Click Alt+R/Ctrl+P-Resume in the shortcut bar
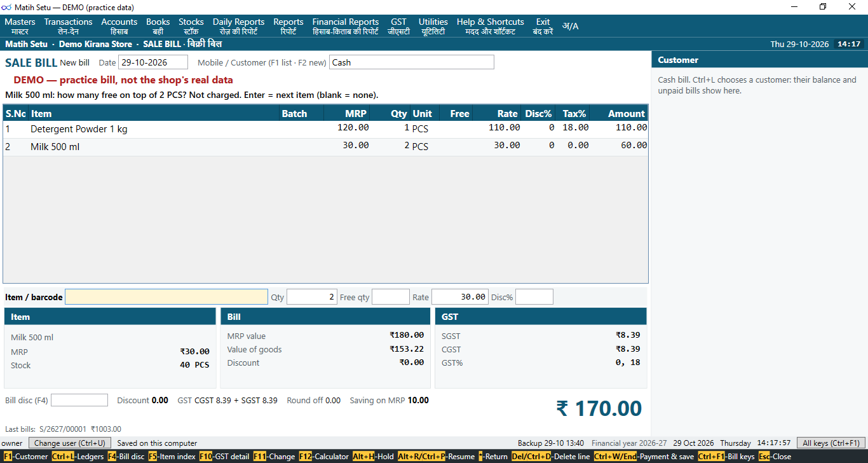This screenshot has width=868, height=463. point(437,457)
